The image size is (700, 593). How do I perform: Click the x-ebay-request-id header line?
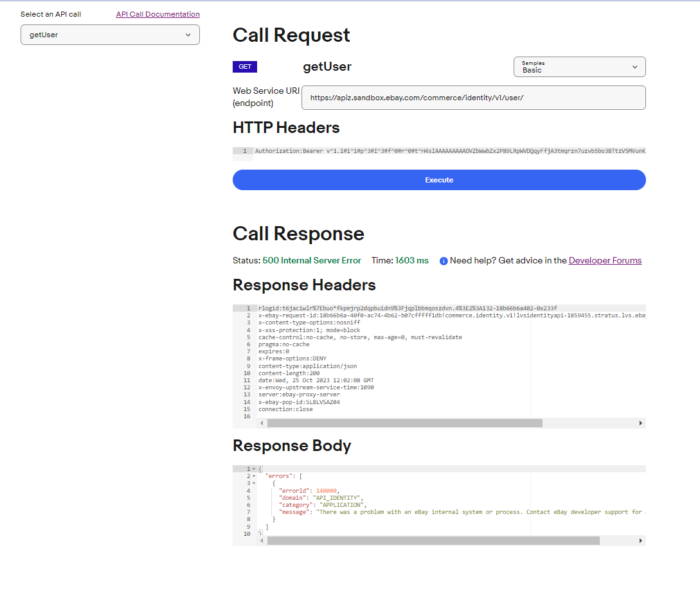click(x=452, y=315)
